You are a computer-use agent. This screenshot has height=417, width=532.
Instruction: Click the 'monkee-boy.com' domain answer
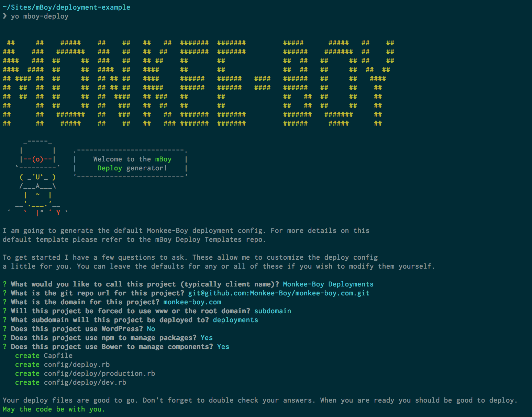click(192, 302)
